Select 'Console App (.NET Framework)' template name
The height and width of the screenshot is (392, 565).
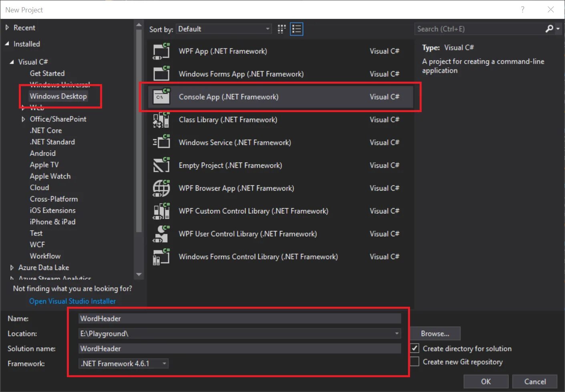click(x=229, y=97)
